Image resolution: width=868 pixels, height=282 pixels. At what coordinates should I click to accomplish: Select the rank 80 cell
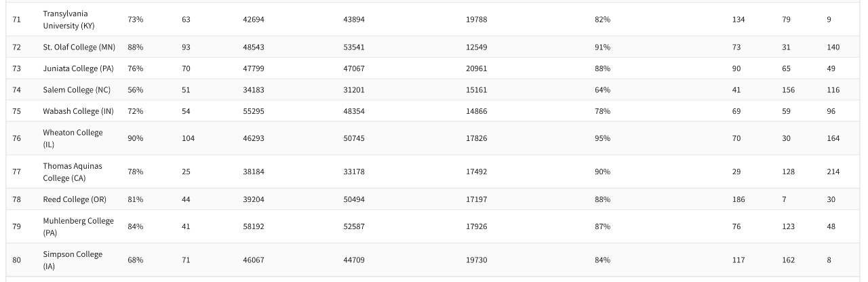click(16, 260)
